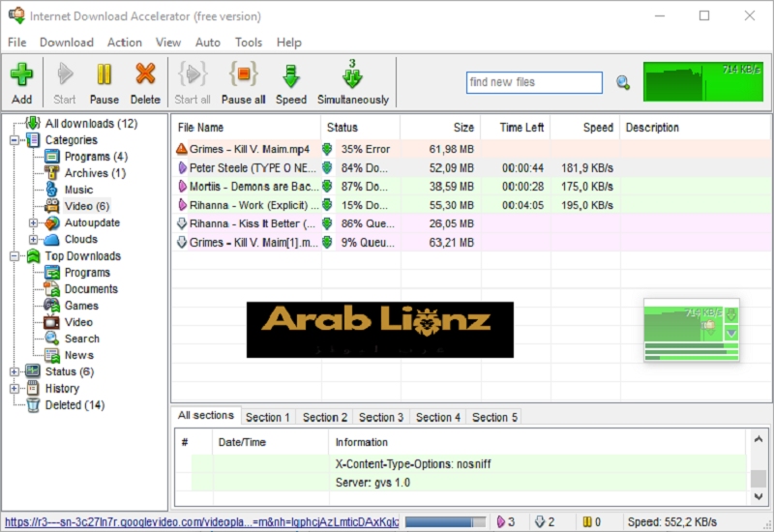Sort by Description column header

pyautogui.click(x=696, y=128)
